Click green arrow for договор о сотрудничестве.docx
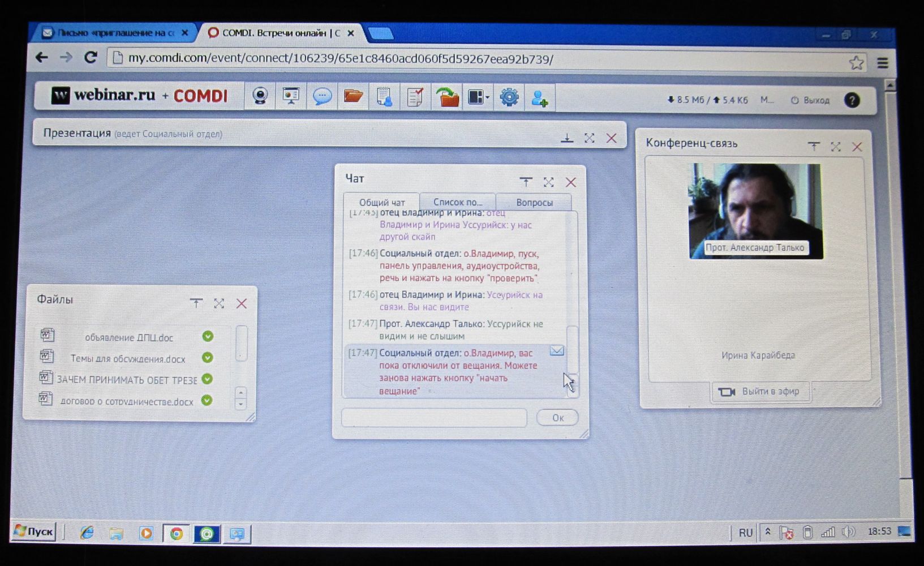Viewport: 924px width, 566px height. (x=207, y=400)
